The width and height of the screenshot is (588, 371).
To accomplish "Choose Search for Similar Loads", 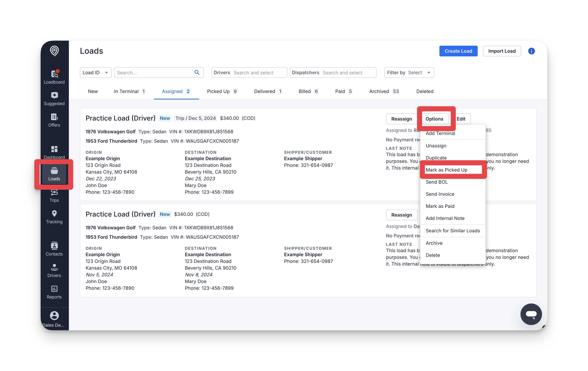I will pos(453,231).
